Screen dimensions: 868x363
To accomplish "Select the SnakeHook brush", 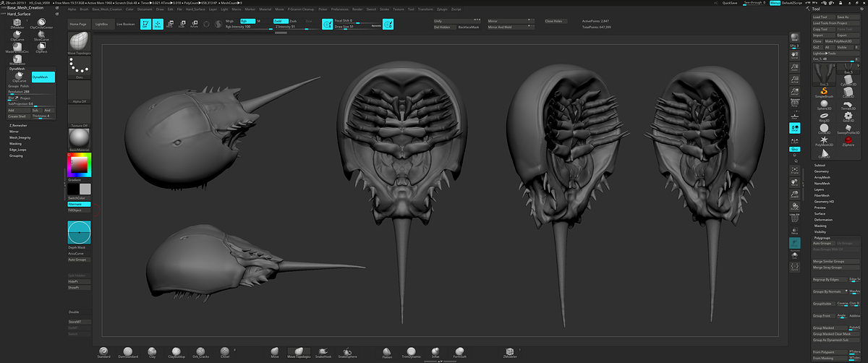I will point(323,352).
